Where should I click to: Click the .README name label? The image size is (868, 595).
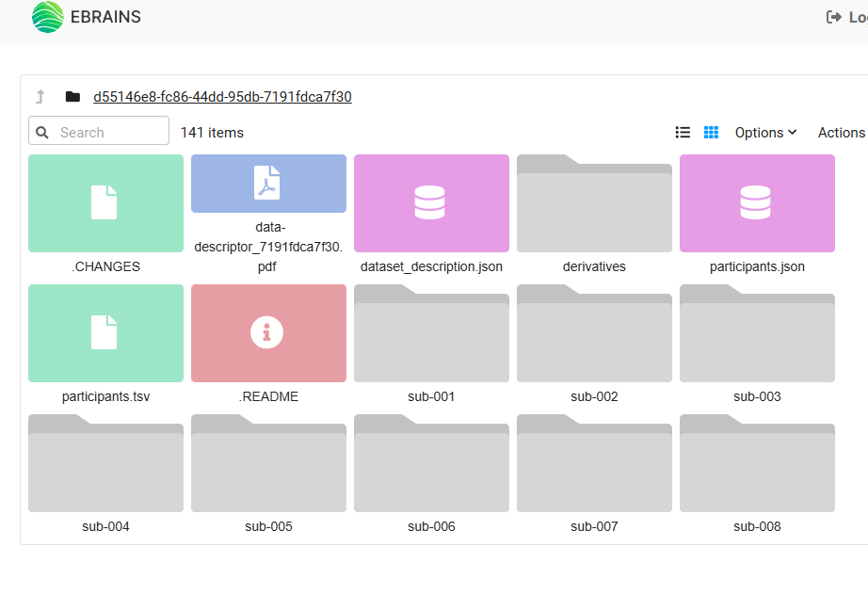pos(268,397)
